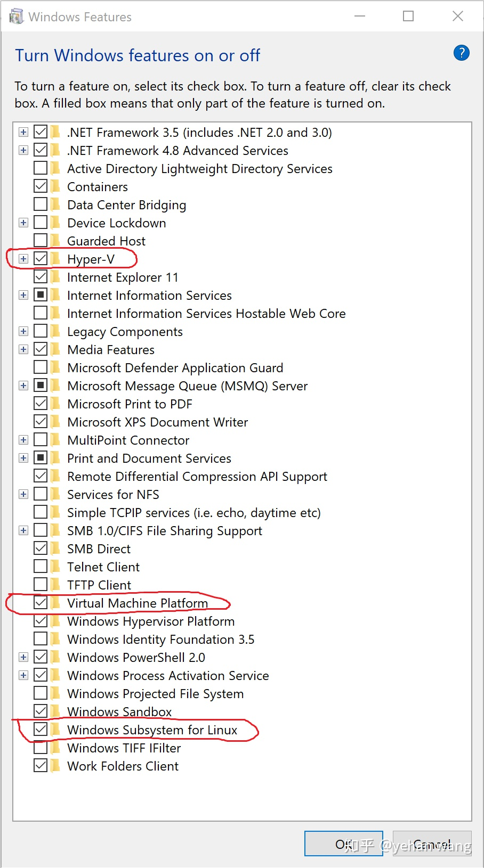The image size is (484, 868).
Task: Expand the MultiPoint Connector node
Action: 23,440
